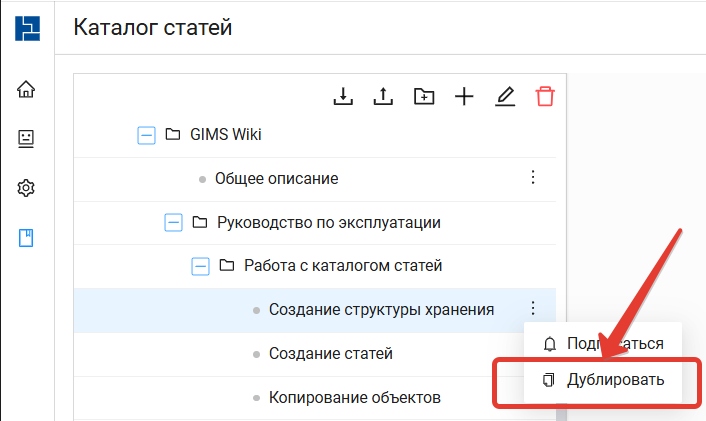Click the download icon in catalog toolbar

tap(343, 96)
